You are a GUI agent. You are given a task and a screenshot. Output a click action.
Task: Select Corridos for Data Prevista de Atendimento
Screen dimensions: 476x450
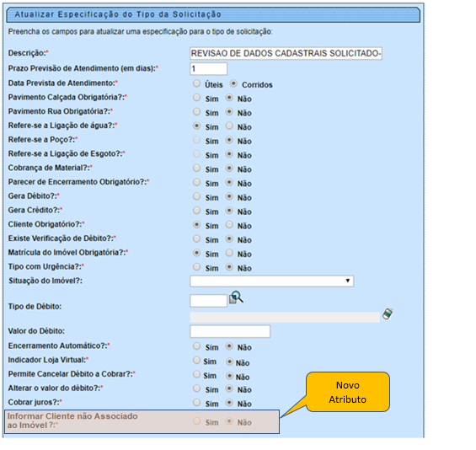233,83
